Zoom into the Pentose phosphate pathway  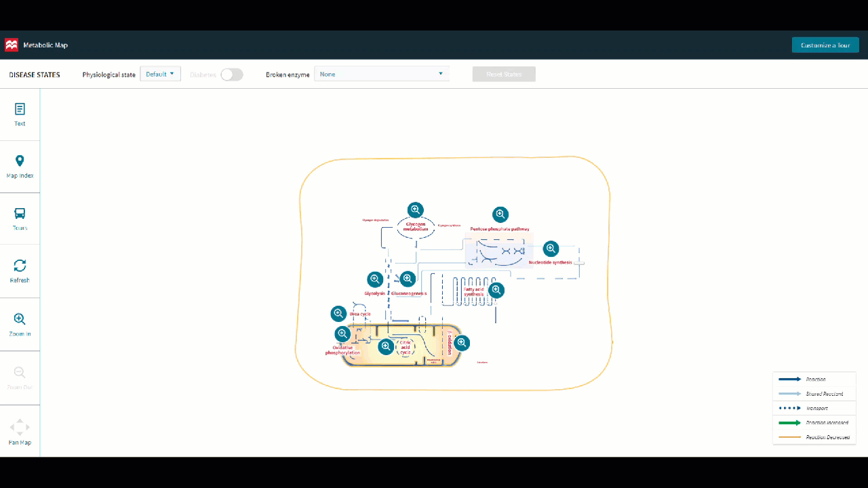500,214
